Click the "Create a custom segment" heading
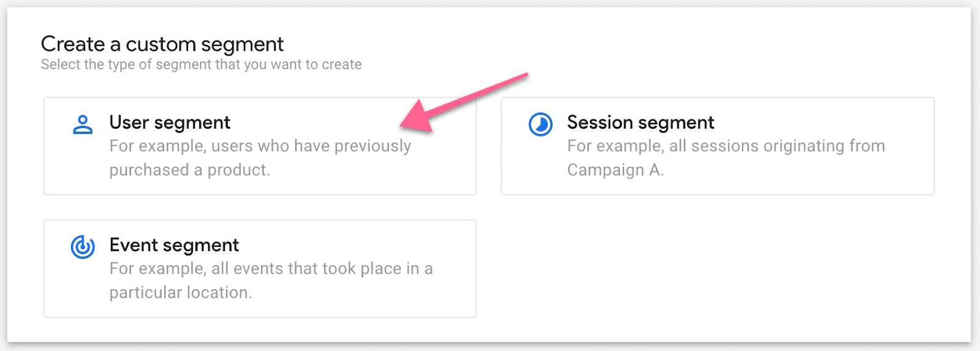Image resolution: width=980 pixels, height=351 pixels. pyautogui.click(x=162, y=44)
